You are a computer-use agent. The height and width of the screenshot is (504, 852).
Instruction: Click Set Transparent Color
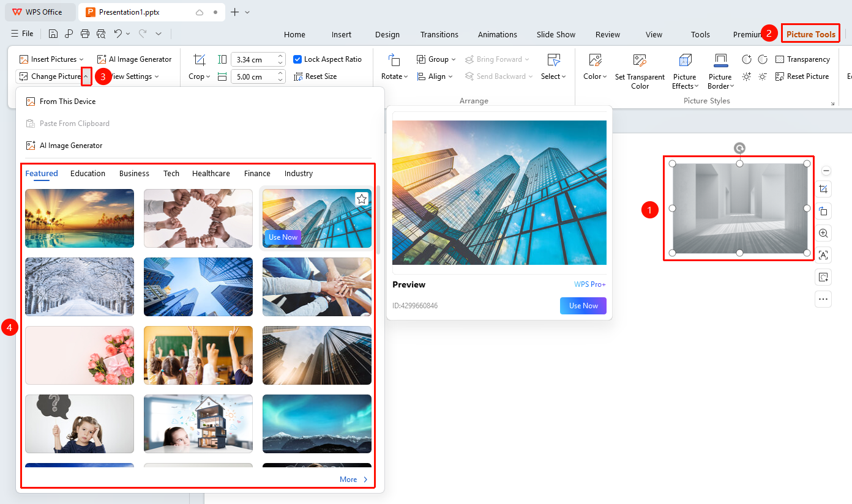click(640, 72)
